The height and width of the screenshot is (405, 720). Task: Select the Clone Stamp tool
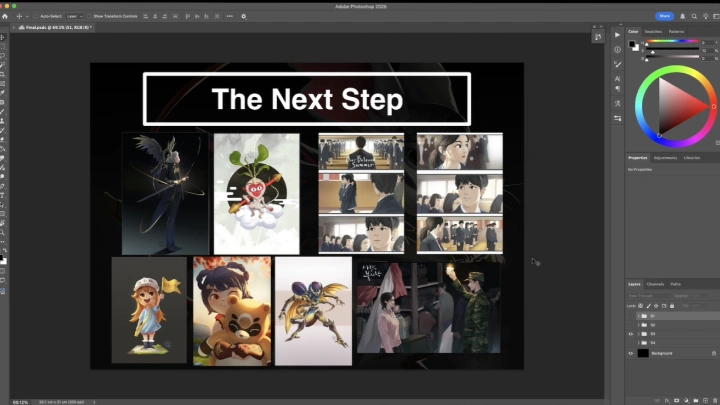[2, 121]
